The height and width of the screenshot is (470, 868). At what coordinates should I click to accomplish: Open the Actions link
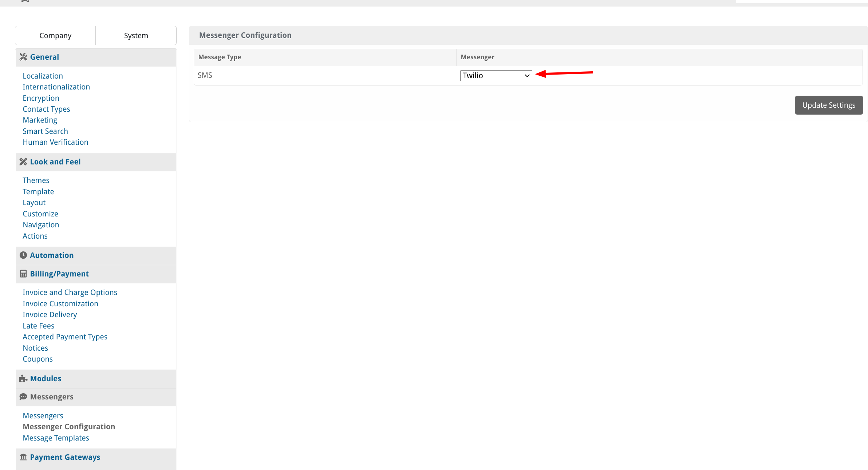pyautogui.click(x=35, y=236)
